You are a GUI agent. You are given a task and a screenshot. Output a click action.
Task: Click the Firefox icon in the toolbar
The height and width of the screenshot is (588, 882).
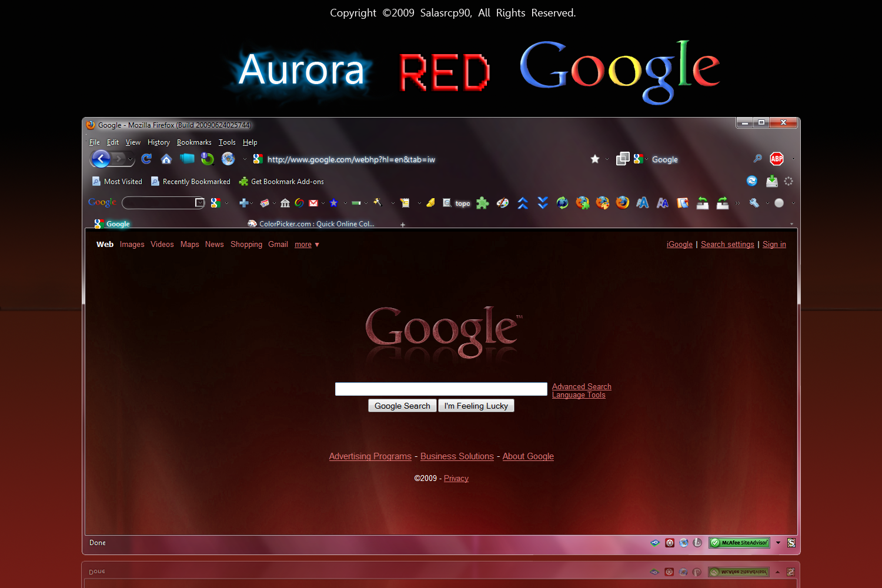click(622, 203)
